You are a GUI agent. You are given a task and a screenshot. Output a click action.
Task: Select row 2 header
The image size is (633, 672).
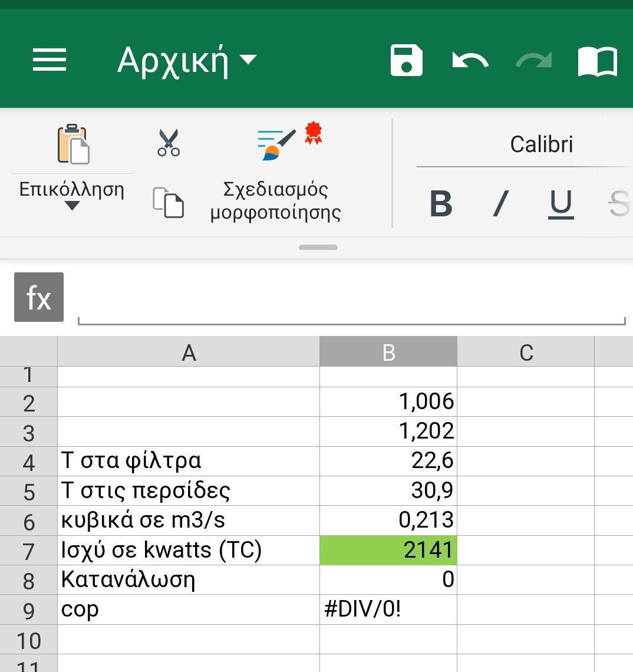[x=29, y=403]
